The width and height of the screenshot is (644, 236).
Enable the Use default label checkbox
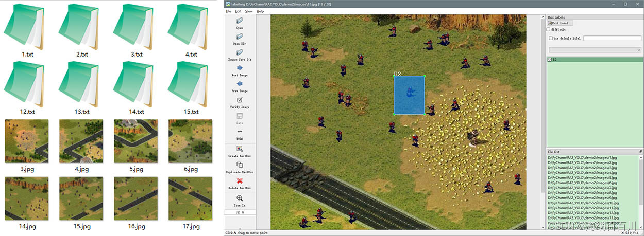[551, 38]
